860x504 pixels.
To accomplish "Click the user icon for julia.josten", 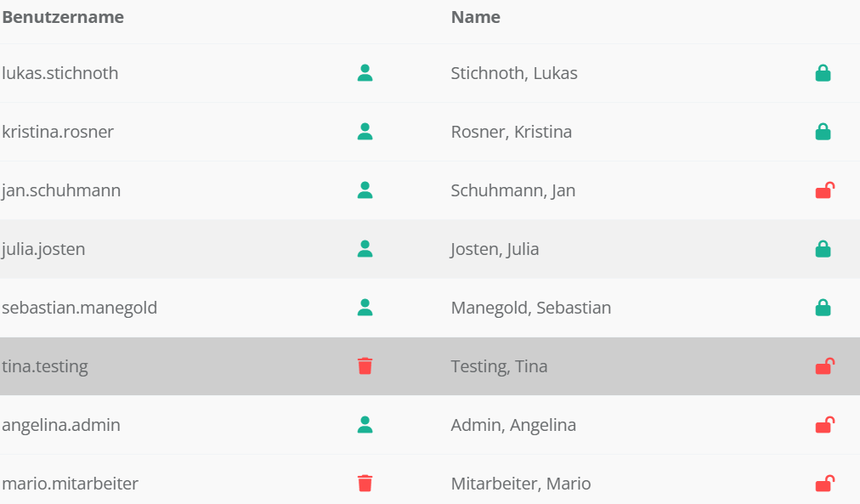I will pyautogui.click(x=365, y=249).
